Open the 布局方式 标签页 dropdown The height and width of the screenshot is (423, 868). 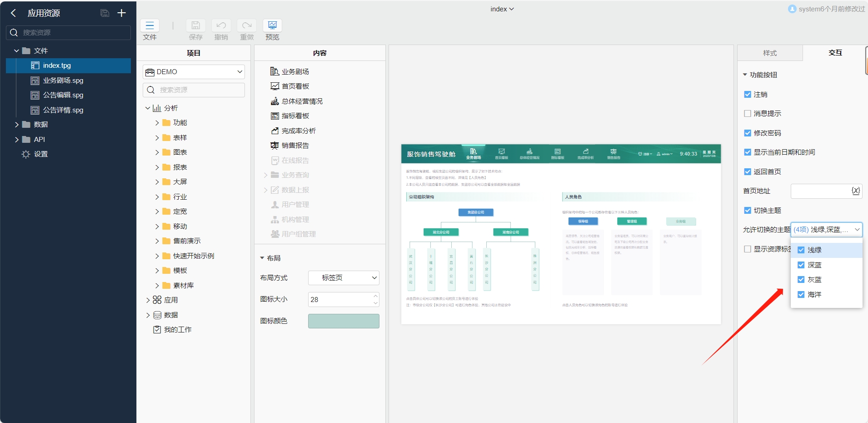pyautogui.click(x=344, y=278)
